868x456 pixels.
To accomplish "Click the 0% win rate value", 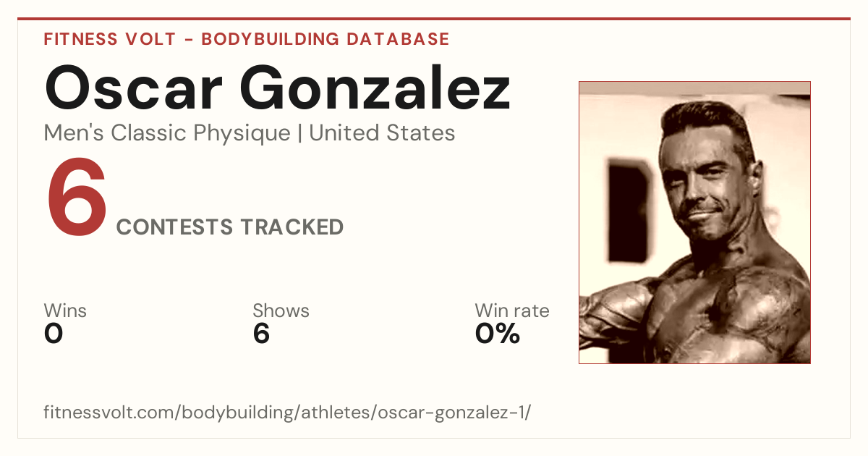I will pyautogui.click(x=498, y=334).
